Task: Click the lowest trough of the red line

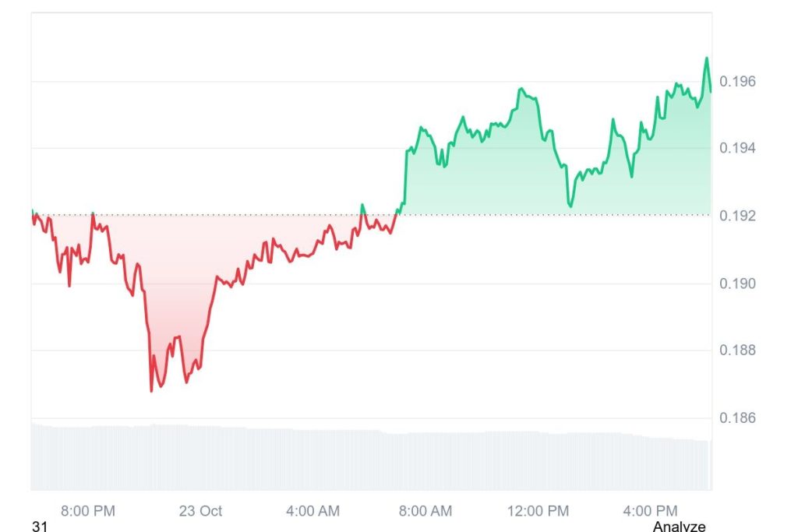Action: 151,389
